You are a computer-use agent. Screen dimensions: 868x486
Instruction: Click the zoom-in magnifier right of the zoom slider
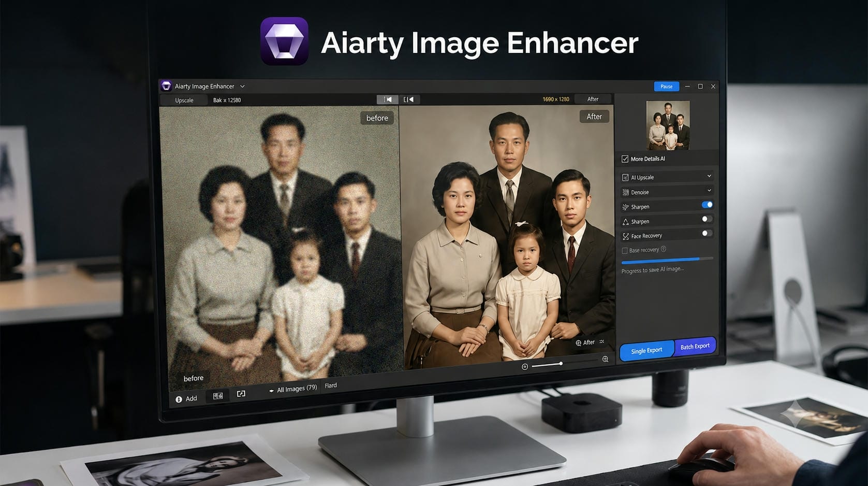point(605,359)
